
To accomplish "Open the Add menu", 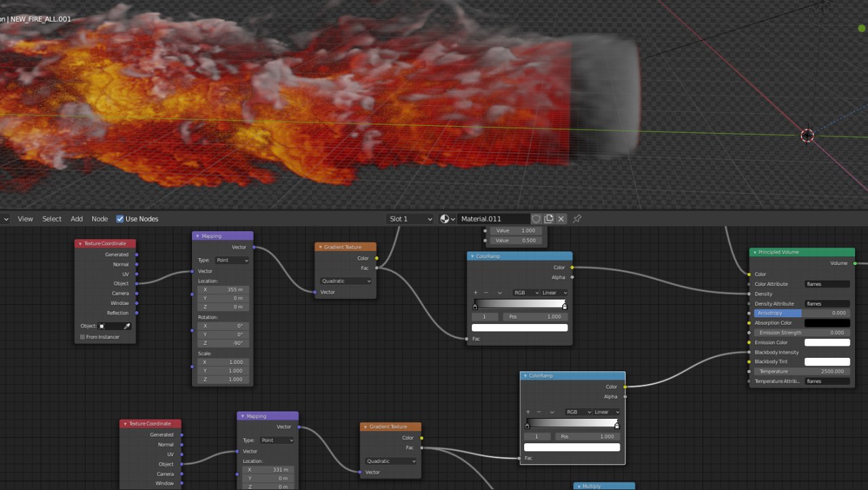I will tap(77, 219).
